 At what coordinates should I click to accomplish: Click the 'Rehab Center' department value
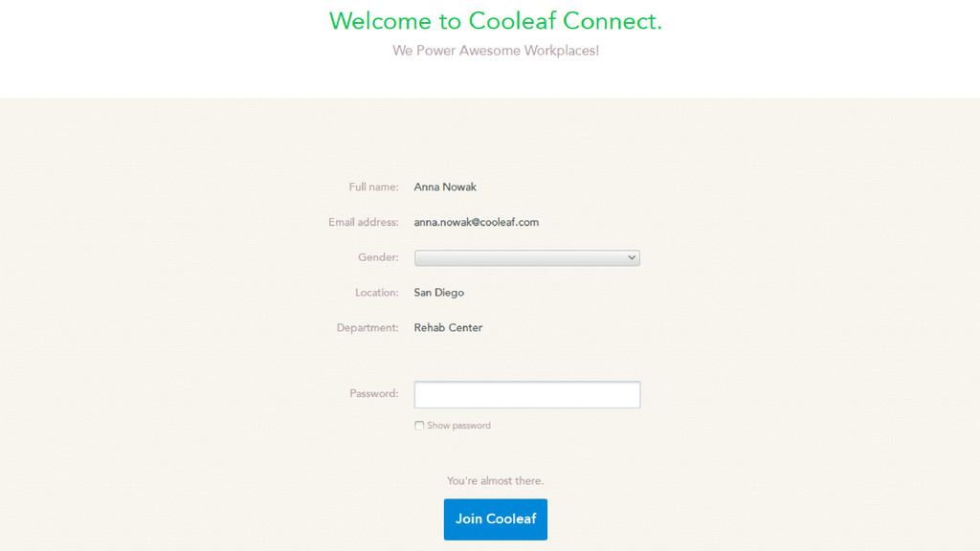pyautogui.click(x=448, y=327)
